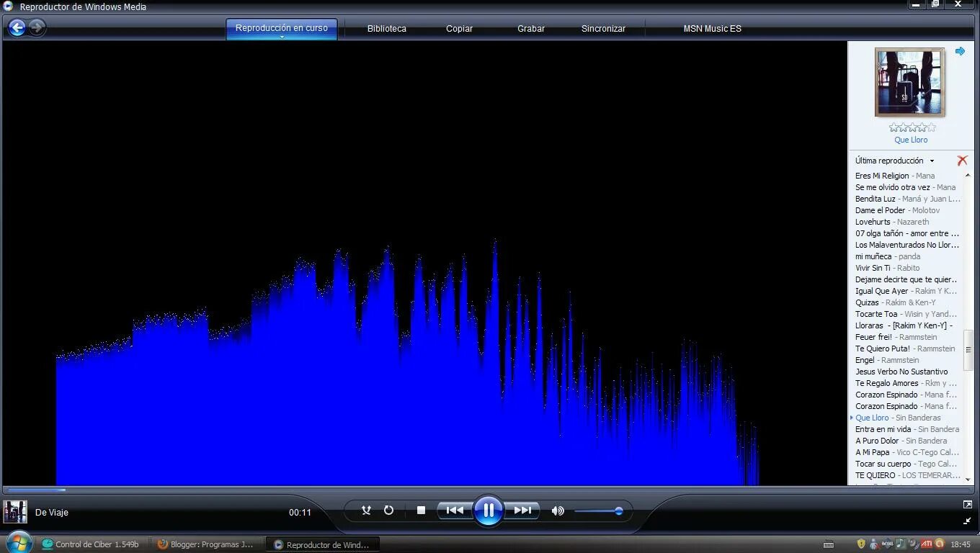Skip to the previous track

click(455, 511)
